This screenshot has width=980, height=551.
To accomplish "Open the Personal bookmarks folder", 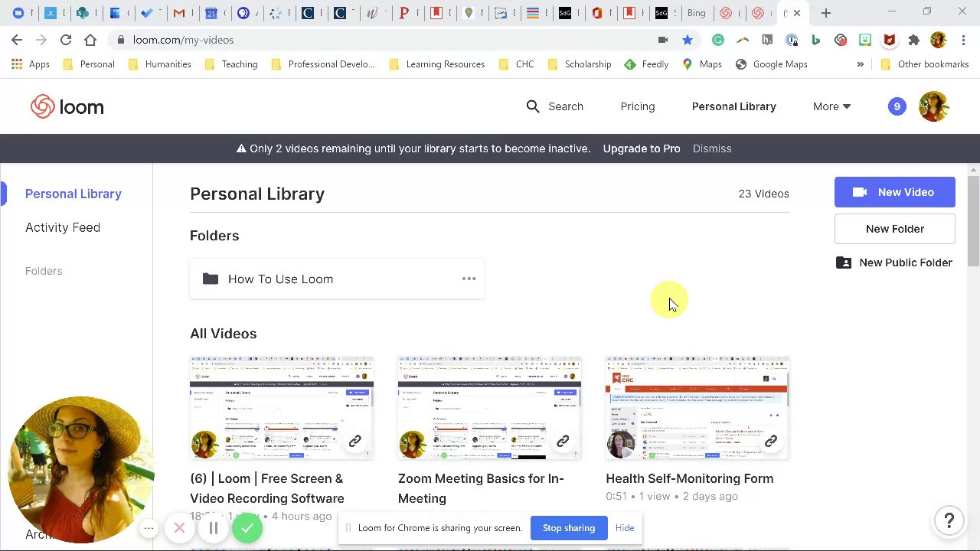I will (x=89, y=64).
